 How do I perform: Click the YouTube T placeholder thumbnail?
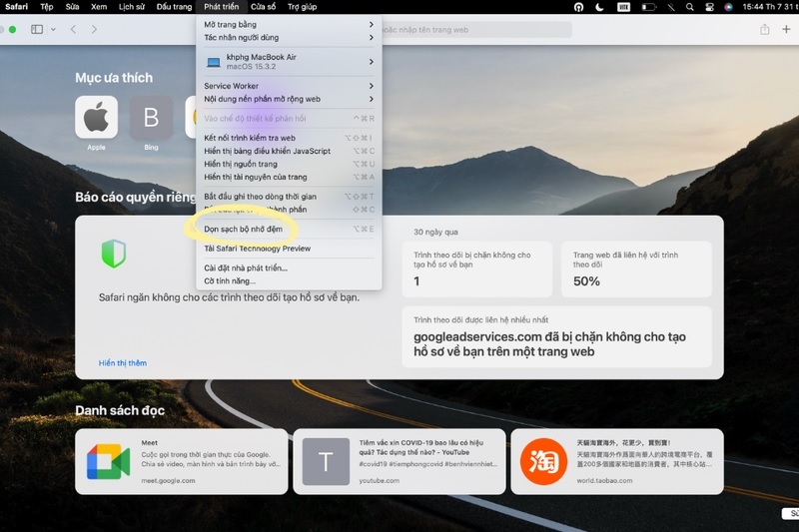[x=326, y=461]
